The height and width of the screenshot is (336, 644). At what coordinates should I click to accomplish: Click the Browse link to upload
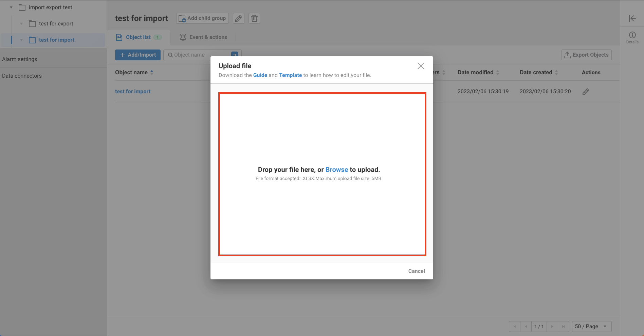336,170
